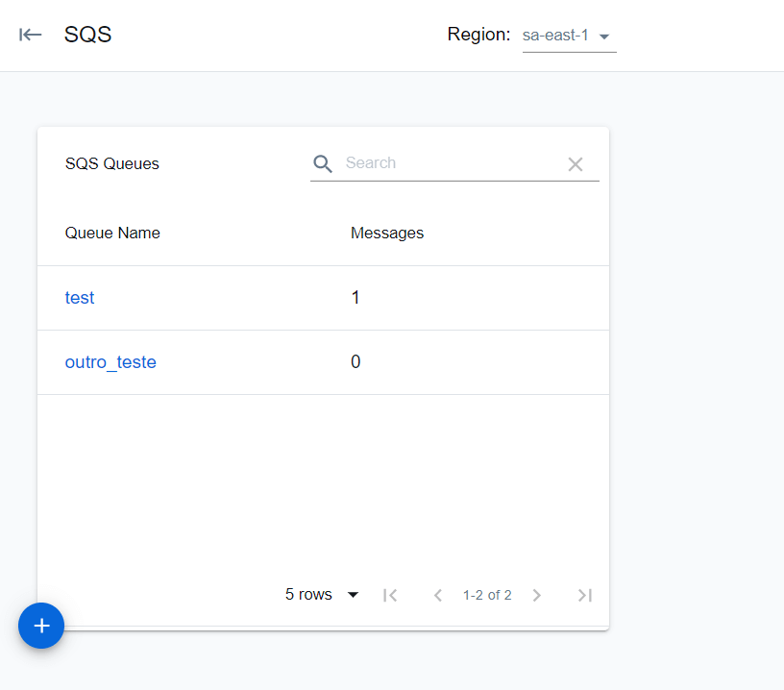Sort queues by Messages column header

387,233
